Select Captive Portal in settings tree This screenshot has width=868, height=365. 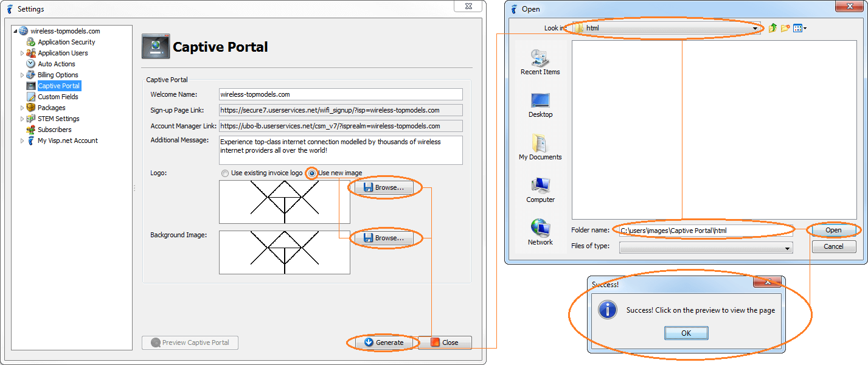tap(58, 86)
